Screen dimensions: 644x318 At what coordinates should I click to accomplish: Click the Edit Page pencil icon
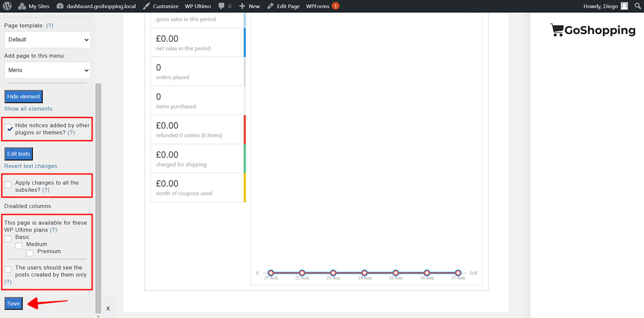(270, 6)
